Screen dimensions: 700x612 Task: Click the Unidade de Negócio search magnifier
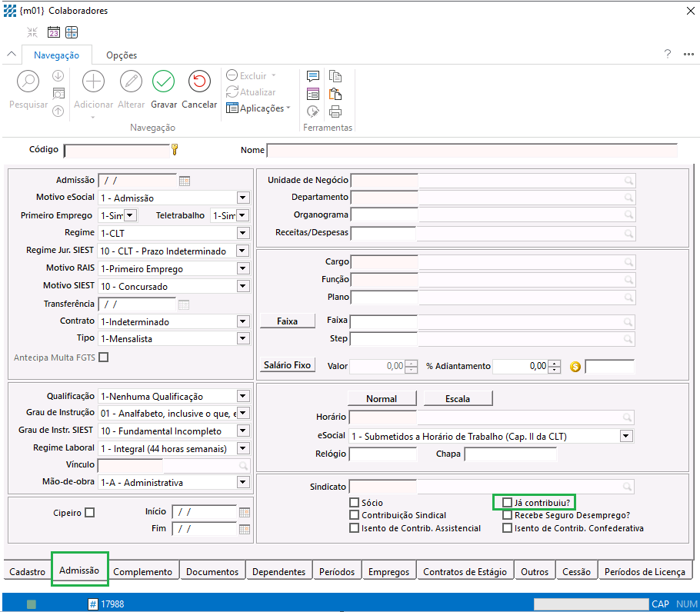coord(628,181)
